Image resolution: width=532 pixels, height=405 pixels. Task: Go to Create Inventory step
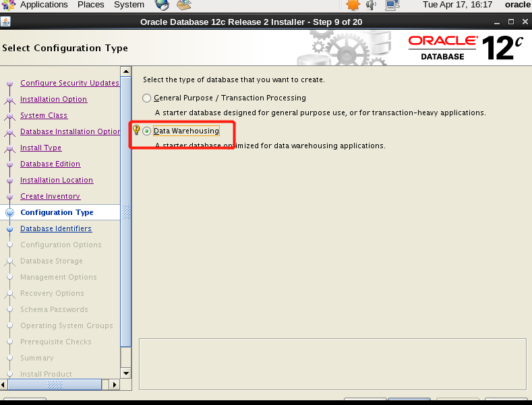[x=50, y=196]
